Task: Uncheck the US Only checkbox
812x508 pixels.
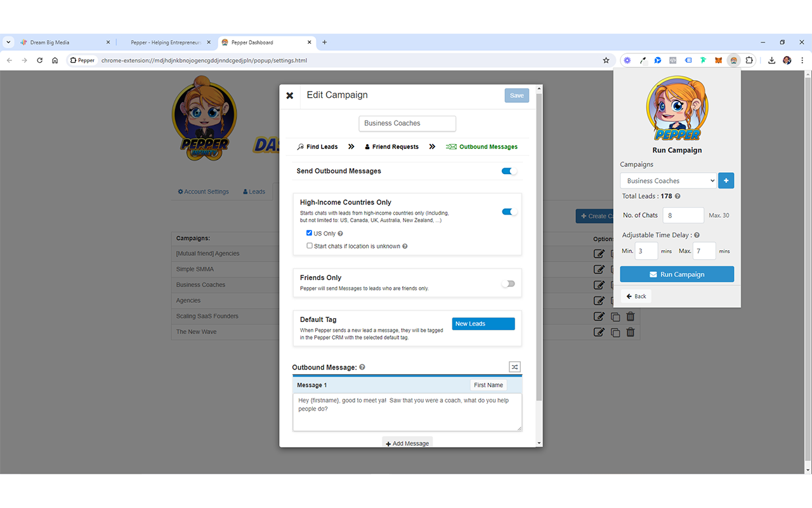Action: click(x=310, y=233)
